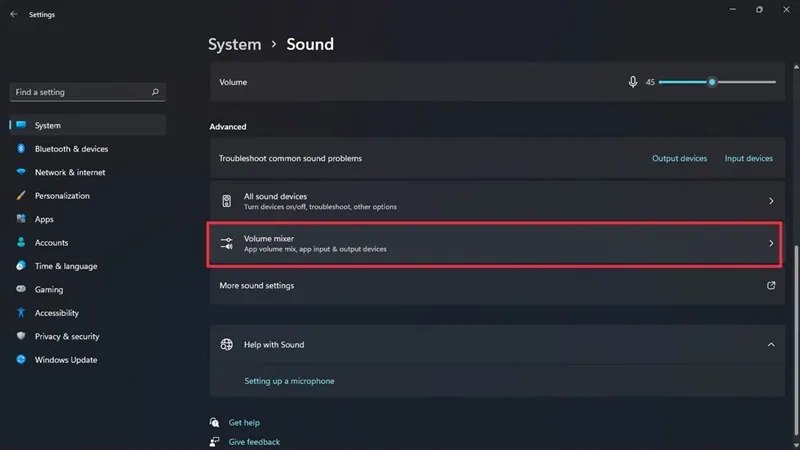This screenshot has height=450, width=800.
Task: Click the All sound devices speaker icon
Action: coord(227,201)
